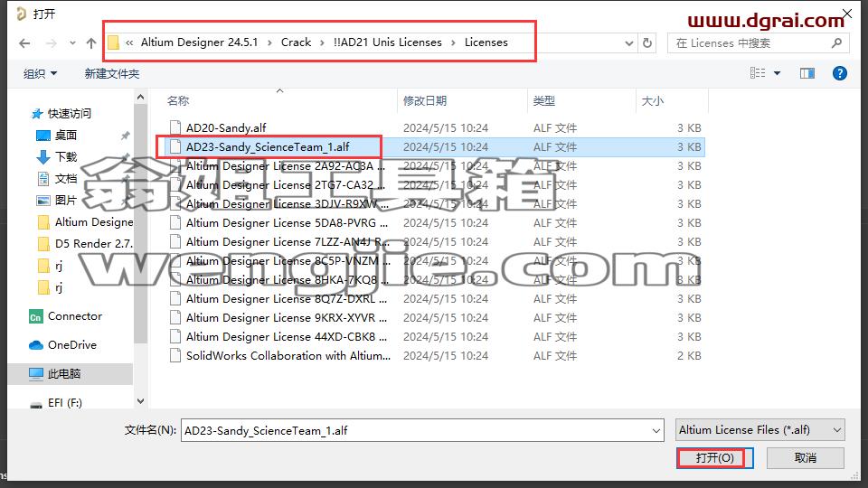Click the 打开(O) button
This screenshot has width=868, height=488.
714,458
